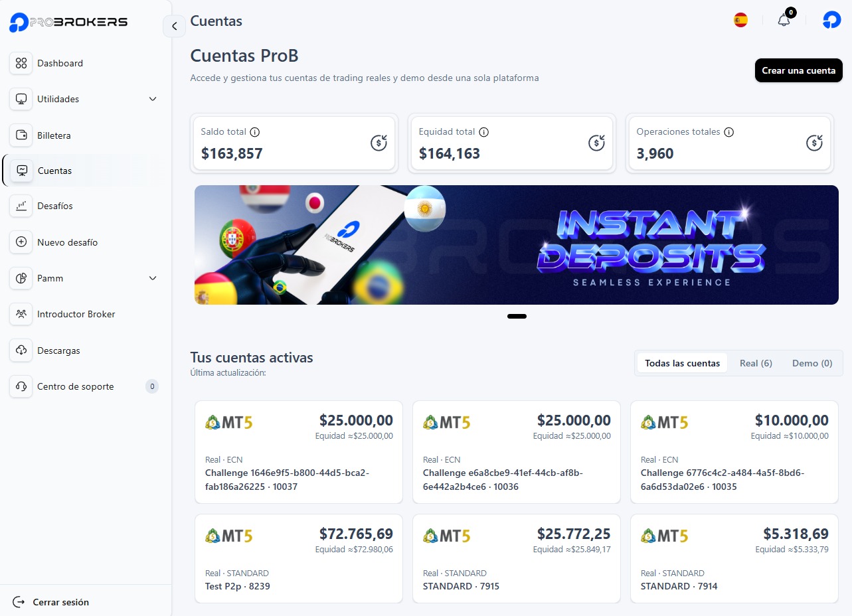This screenshot has height=616, width=852.
Task: Open the ProBrokers profile avatar icon
Action: [x=831, y=20]
